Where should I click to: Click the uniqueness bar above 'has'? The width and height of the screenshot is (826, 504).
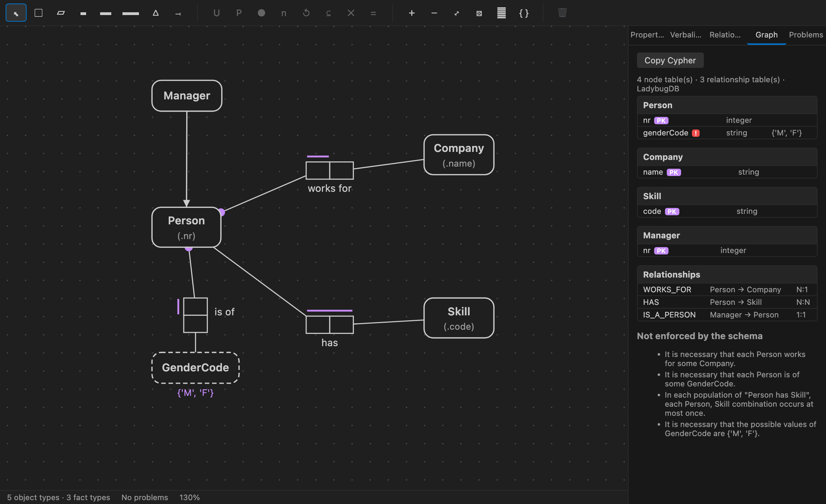pos(330,310)
